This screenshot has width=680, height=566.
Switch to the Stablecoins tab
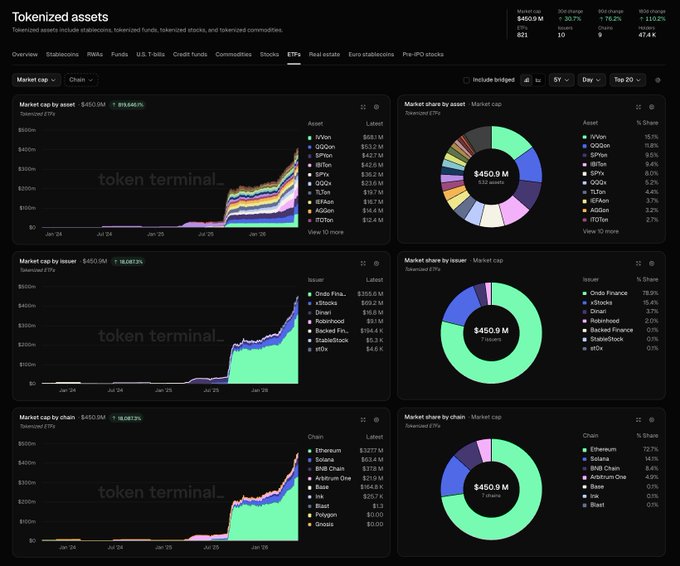62,54
